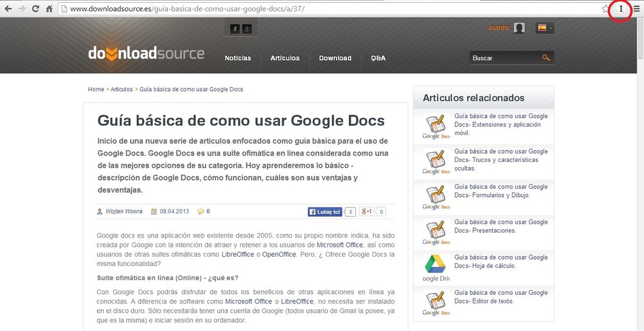Click the Suite ofimática en línea subheading

click(167, 278)
